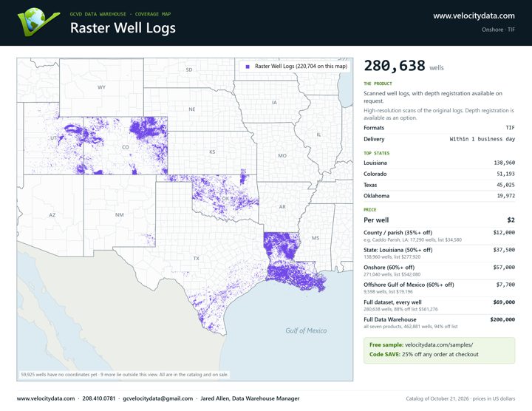
Task: Click the MS state label on map
Action: click(x=316, y=238)
